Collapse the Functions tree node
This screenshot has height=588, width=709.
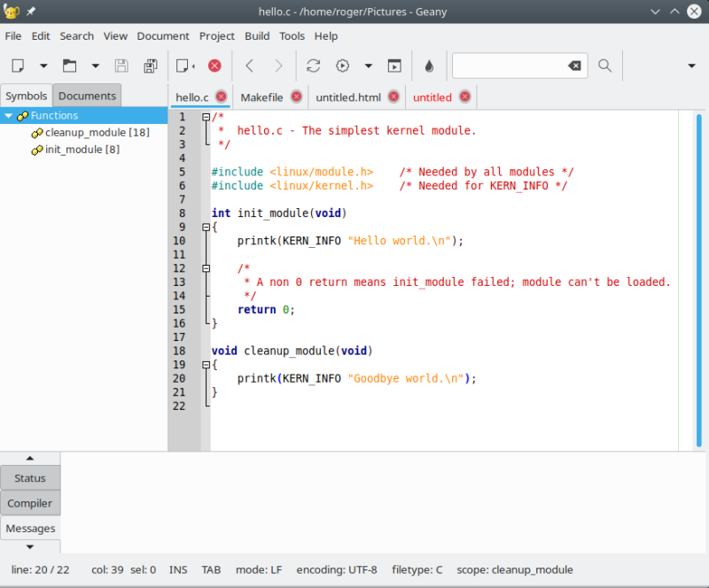point(9,116)
